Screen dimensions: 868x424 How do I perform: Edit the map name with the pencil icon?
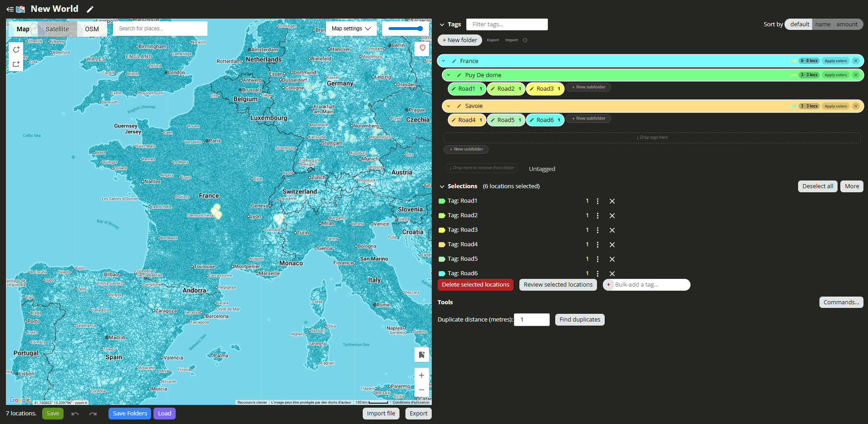(90, 9)
